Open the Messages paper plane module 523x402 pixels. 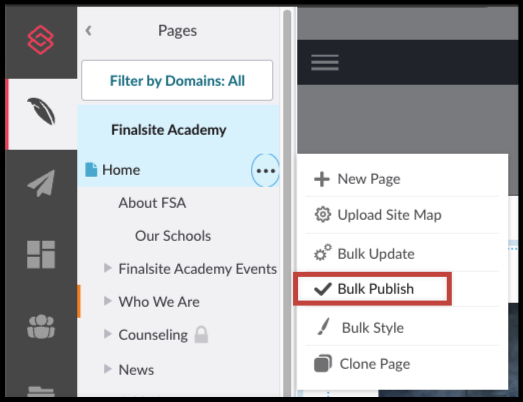(41, 183)
